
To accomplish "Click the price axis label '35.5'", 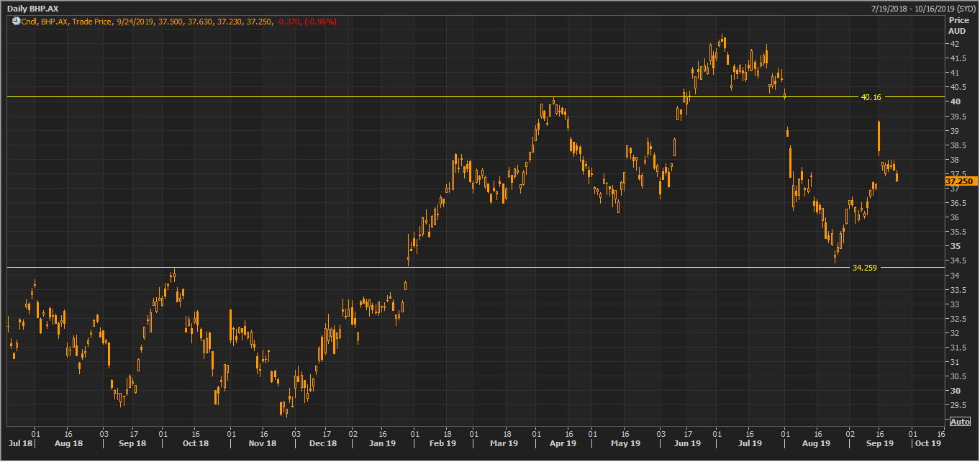I will tap(957, 232).
